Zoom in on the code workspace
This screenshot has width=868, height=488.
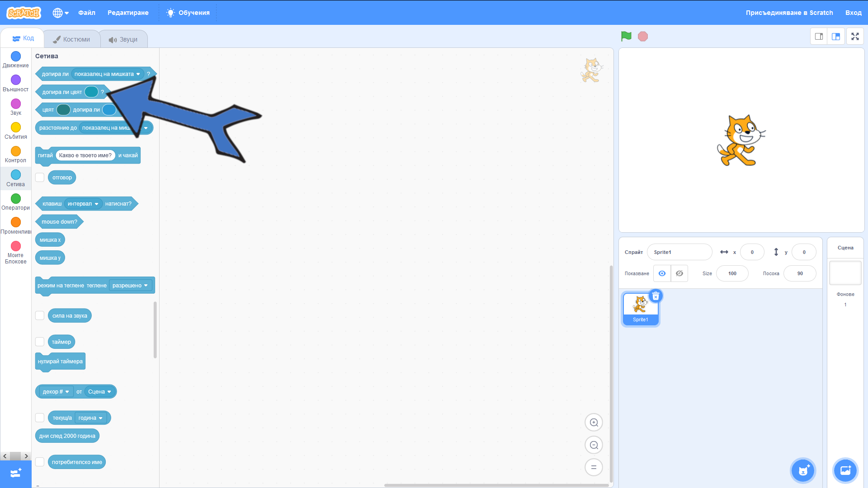click(x=594, y=422)
